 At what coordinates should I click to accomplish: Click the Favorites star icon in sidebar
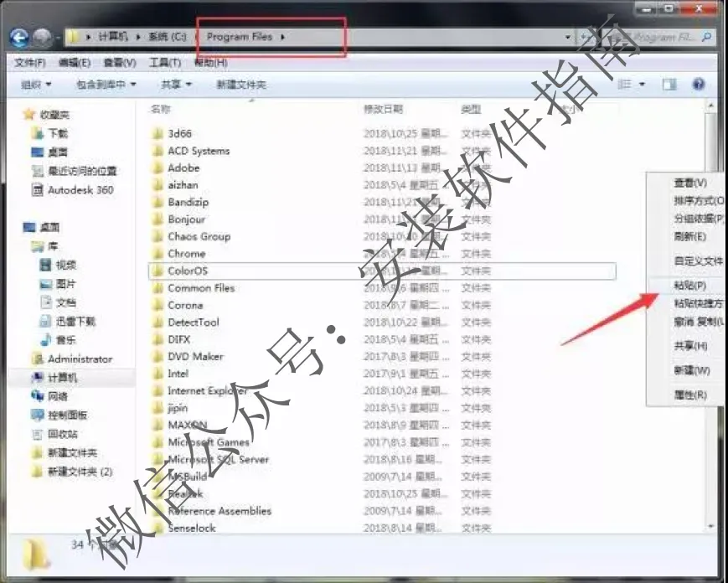point(29,114)
